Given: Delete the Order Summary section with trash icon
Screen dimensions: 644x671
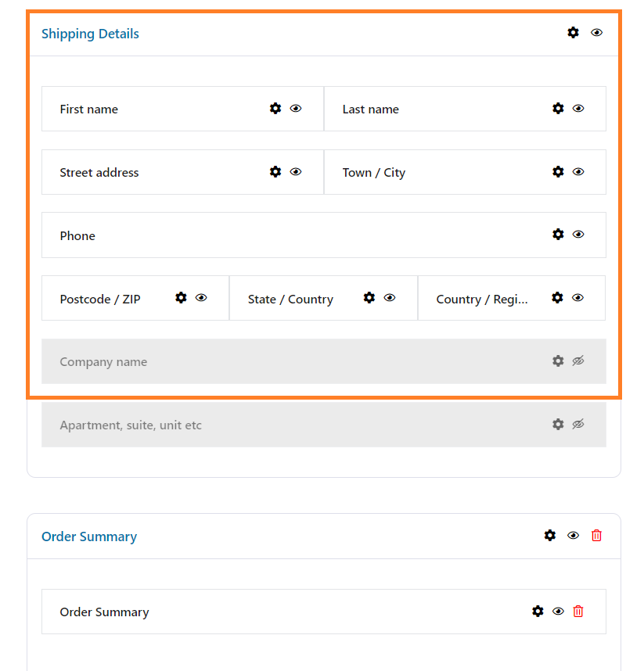Looking at the screenshot, I should pyautogui.click(x=596, y=536).
